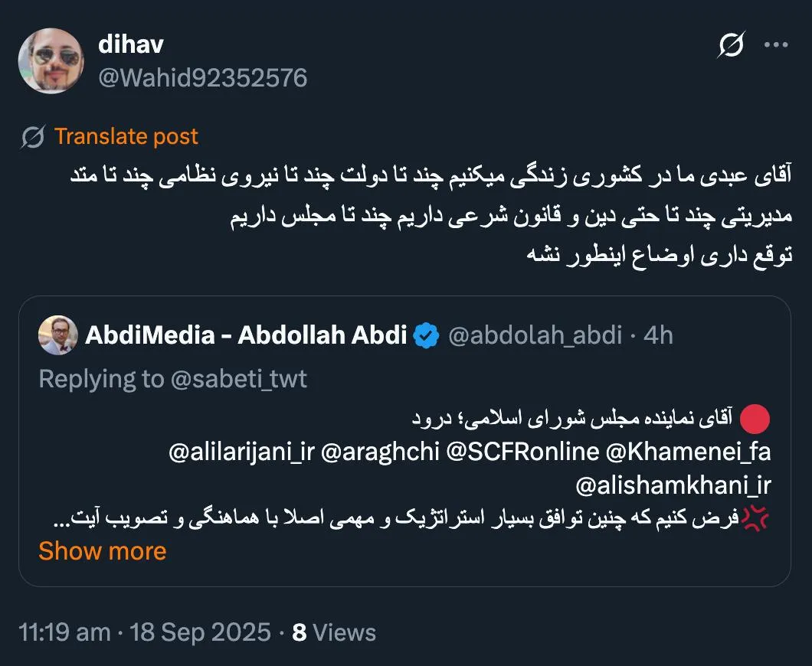Click the Grok slash icon near Translate post

[34, 135]
